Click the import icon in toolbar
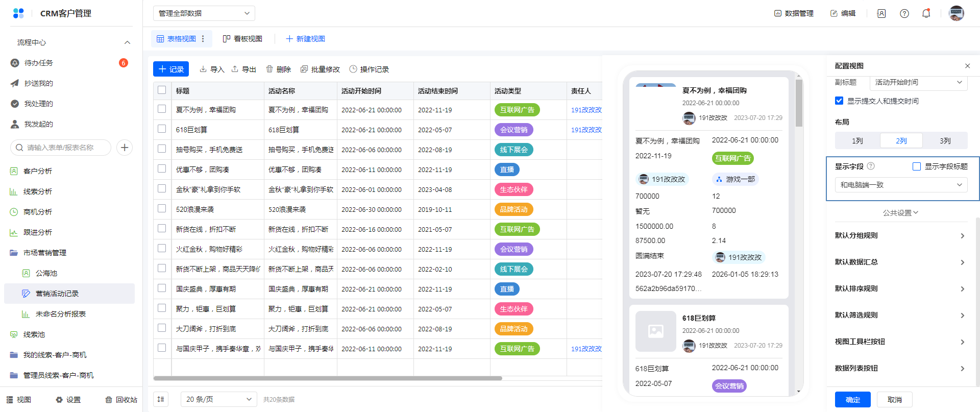980x412 pixels. tap(203, 69)
